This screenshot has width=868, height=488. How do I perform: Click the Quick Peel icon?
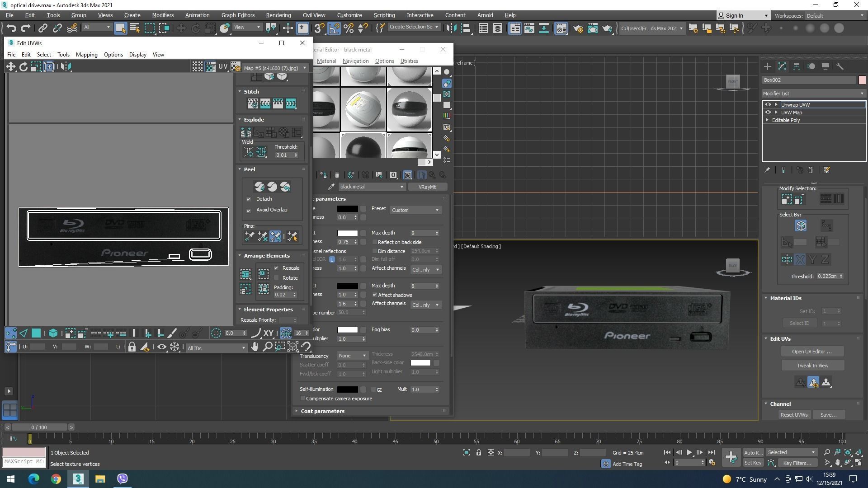259,187
